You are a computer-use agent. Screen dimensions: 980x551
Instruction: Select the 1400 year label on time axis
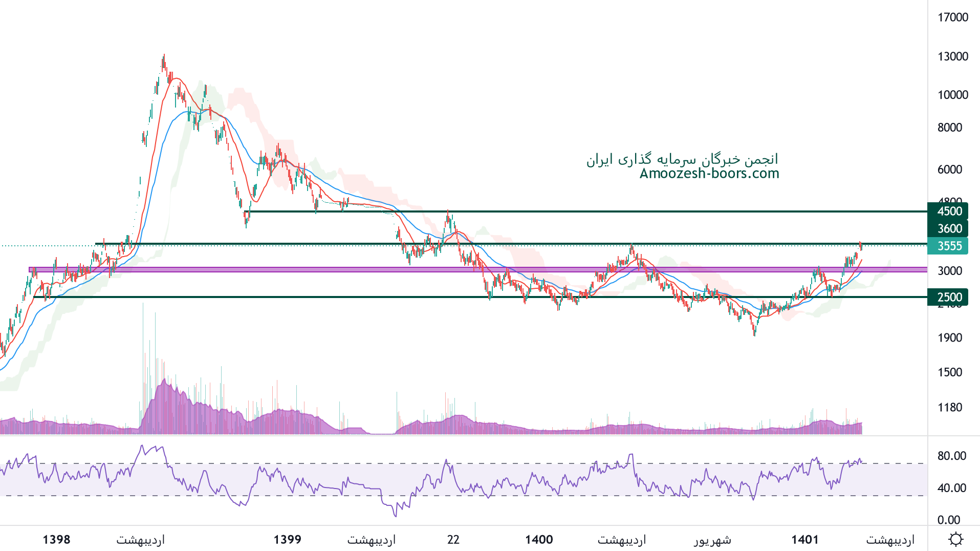(x=539, y=539)
